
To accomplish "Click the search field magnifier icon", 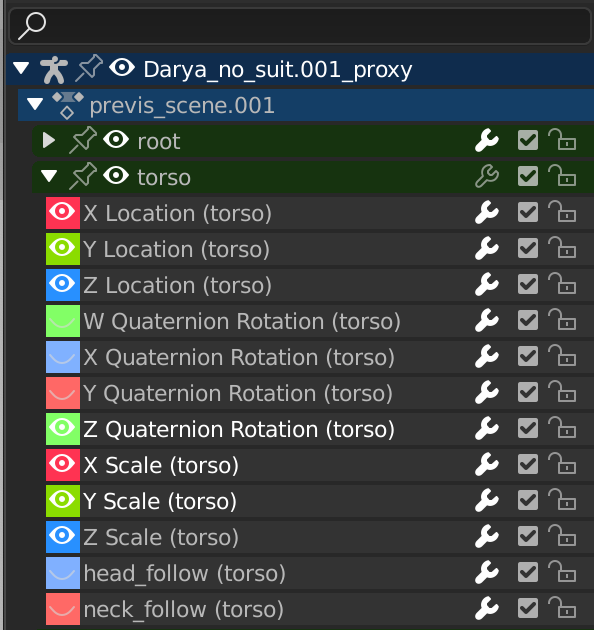I will click(32, 26).
